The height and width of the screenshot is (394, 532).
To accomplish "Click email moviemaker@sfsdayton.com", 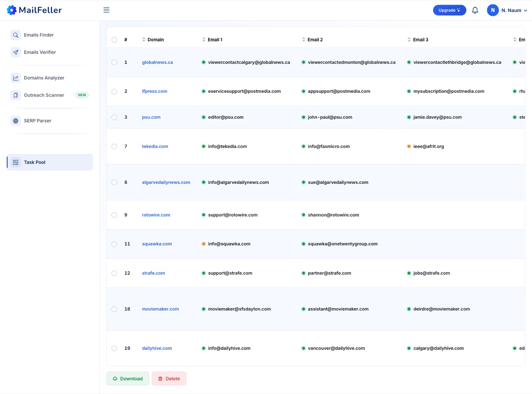I will [x=239, y=309].
